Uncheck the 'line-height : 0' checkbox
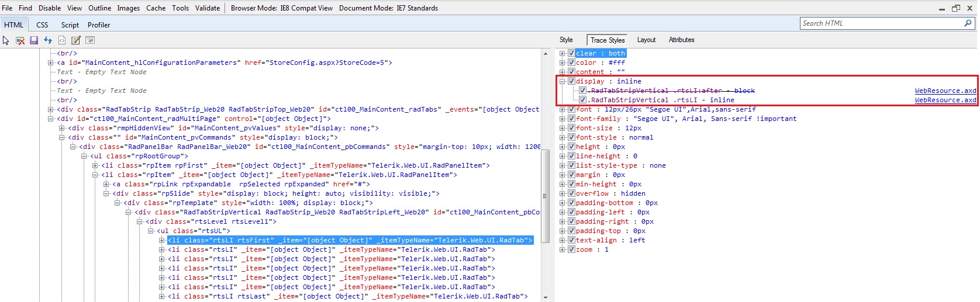Viewport: 980px width, 302px height. tap(571, 156)
